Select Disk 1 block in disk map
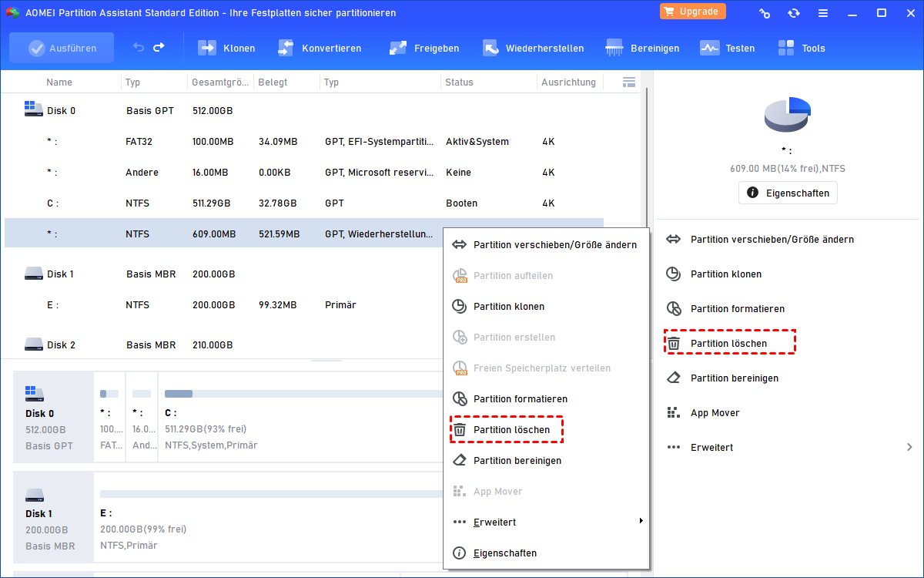924x578 pixels. click(53, 517)
